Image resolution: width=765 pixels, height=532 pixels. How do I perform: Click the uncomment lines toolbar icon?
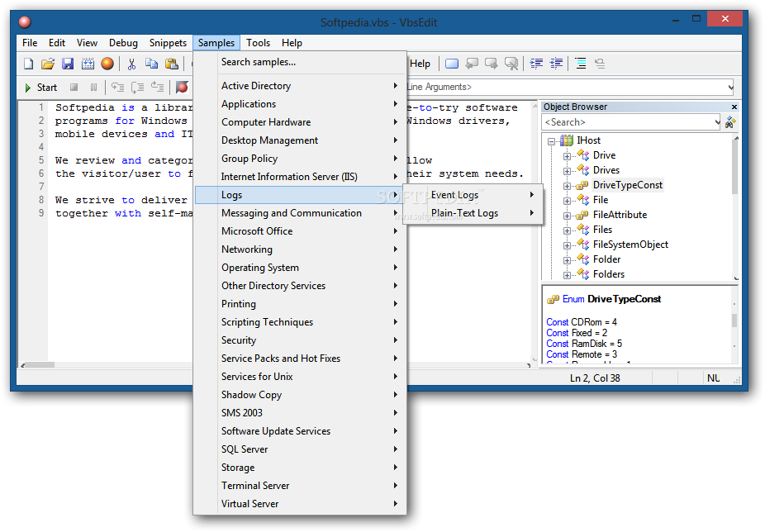[x=600, y=64]
